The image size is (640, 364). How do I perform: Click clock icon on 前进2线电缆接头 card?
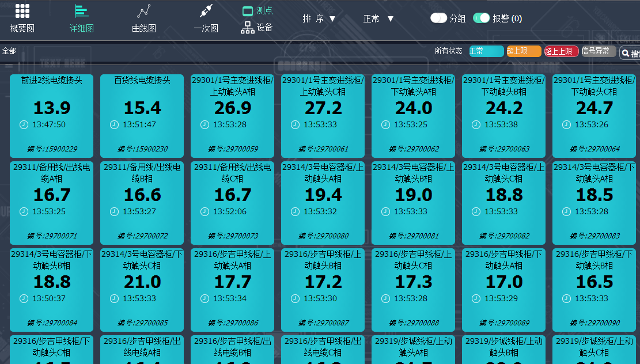pos(24,124)
